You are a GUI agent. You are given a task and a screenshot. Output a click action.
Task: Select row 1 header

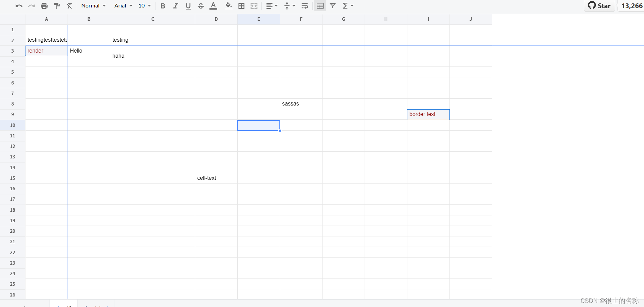coord(13,30)
